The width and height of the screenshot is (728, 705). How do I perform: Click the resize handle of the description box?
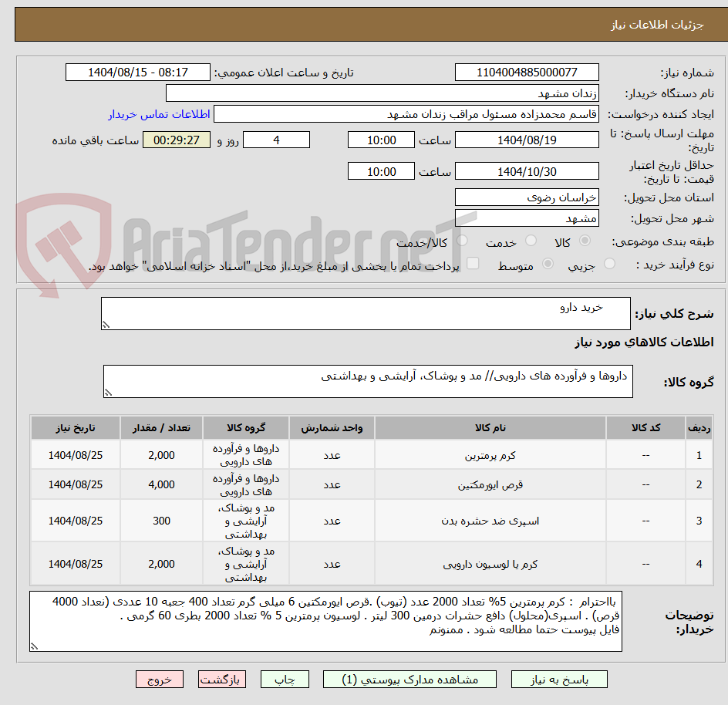pos(106,325)
